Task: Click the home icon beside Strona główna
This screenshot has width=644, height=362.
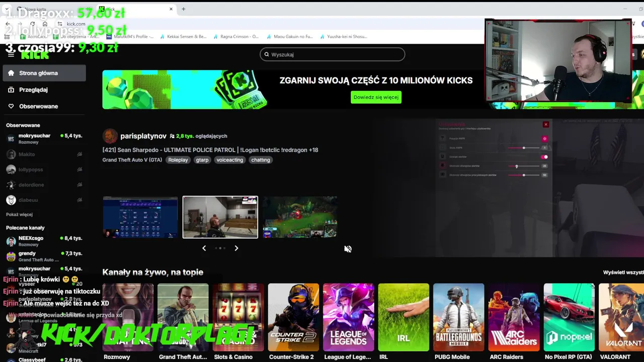Action: (11, 73)
